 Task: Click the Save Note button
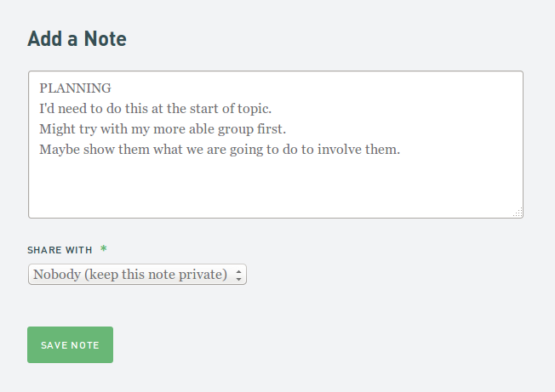coord(70,344)
